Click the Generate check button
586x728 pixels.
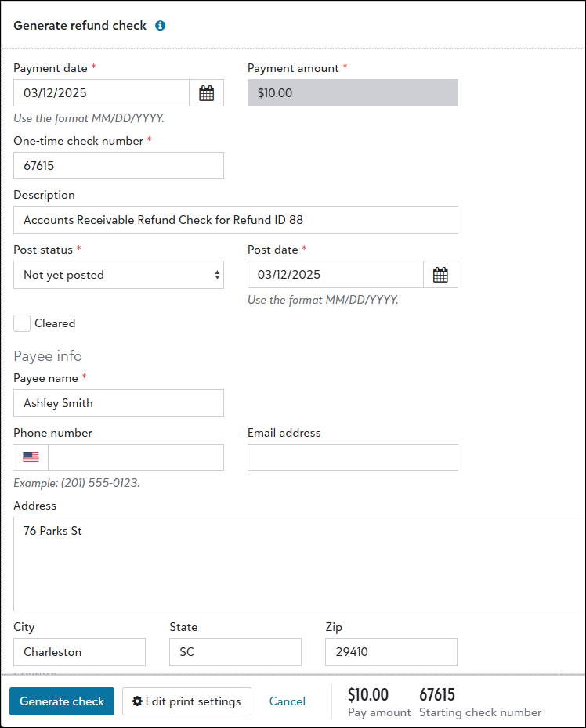click(62, 701)
